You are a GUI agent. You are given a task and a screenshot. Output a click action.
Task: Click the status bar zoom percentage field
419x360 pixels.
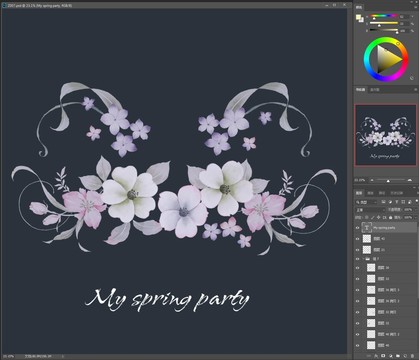9,356
